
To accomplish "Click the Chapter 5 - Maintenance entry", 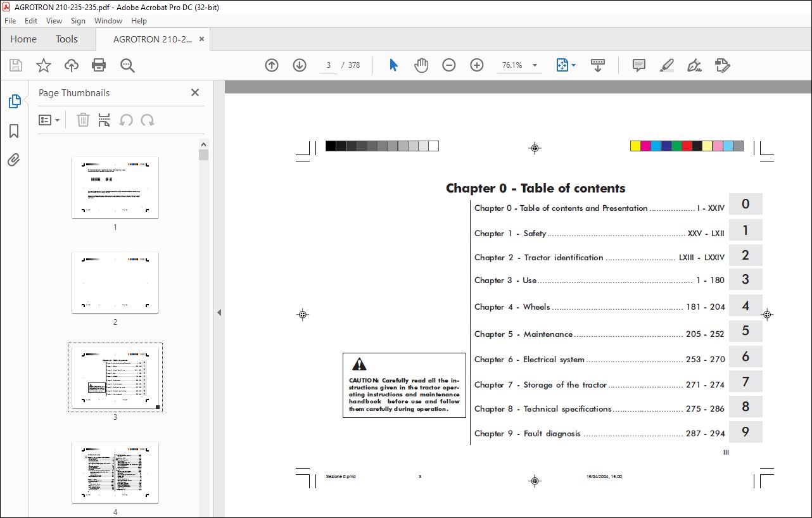I will 599,334.
